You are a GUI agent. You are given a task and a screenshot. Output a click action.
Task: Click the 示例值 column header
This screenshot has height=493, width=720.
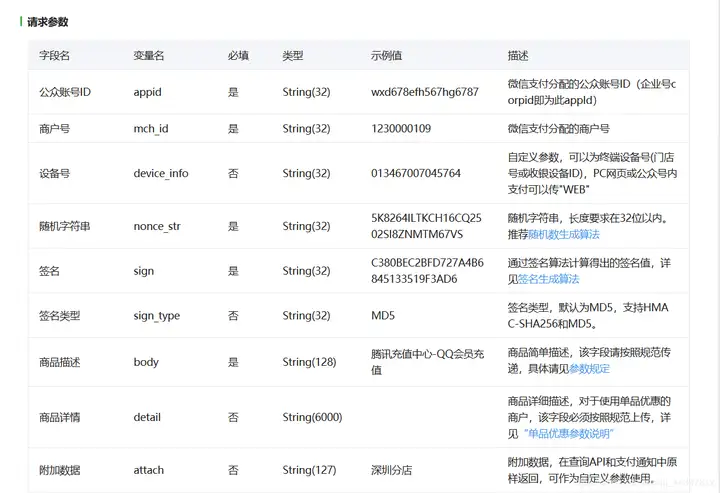[386, 56]
